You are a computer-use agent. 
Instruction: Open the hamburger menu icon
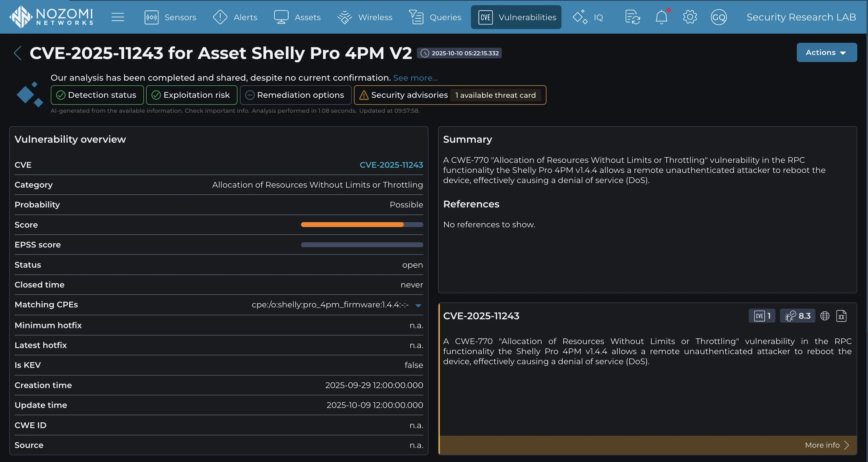pyautogui.click(x=118, y=17)
